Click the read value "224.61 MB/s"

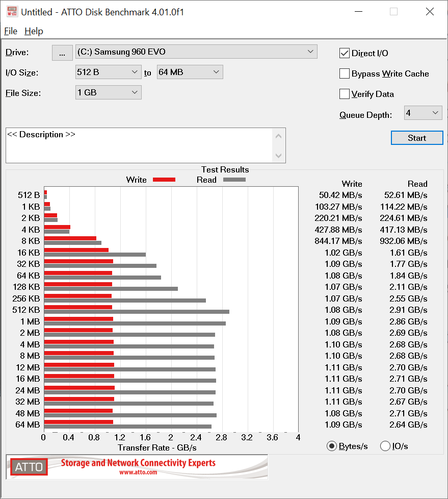click(x=404, y=218)
